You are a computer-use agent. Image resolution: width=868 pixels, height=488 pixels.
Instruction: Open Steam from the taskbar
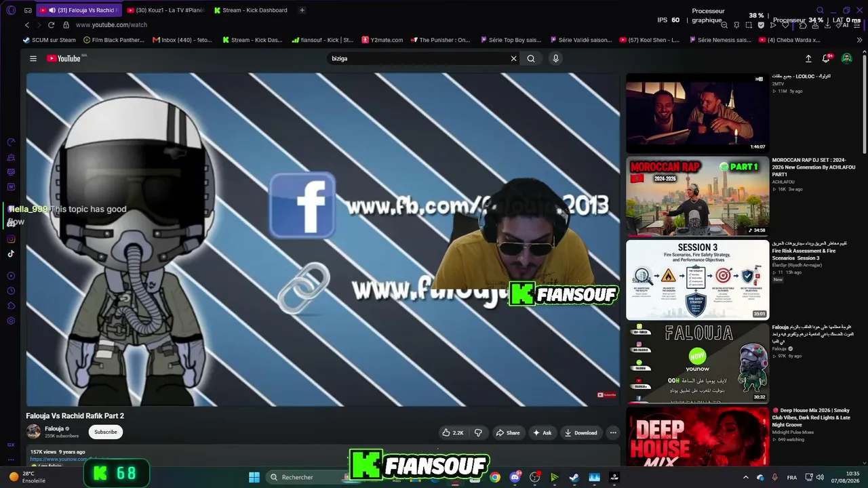click(x=574, y=477)
